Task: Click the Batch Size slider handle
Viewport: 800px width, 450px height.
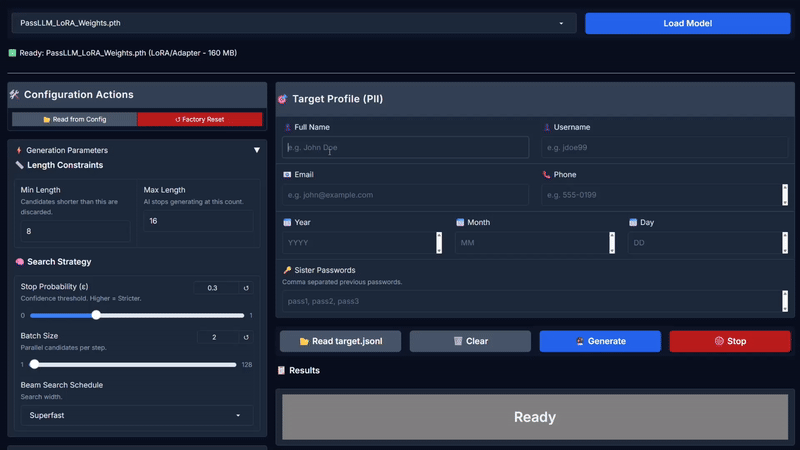Action: tap(34, 364)
